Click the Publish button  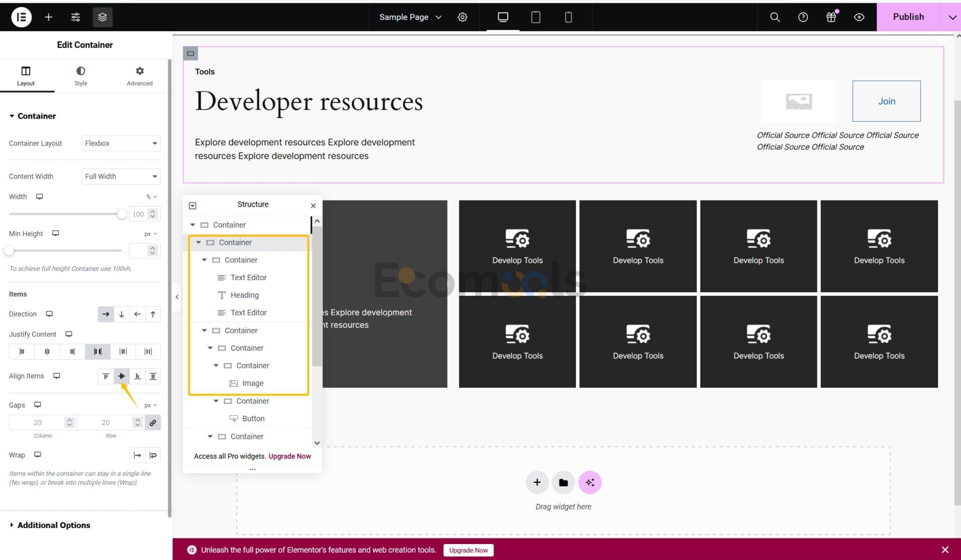908,17
